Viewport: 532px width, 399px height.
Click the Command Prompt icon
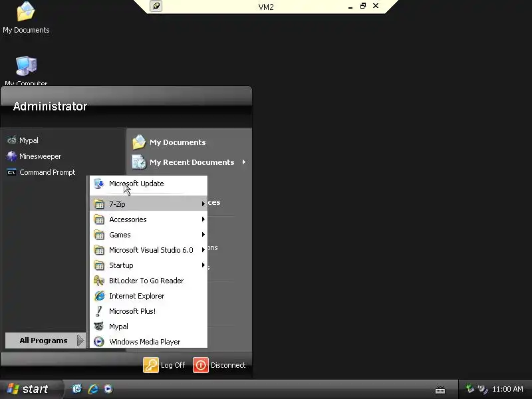coord(12,172)
